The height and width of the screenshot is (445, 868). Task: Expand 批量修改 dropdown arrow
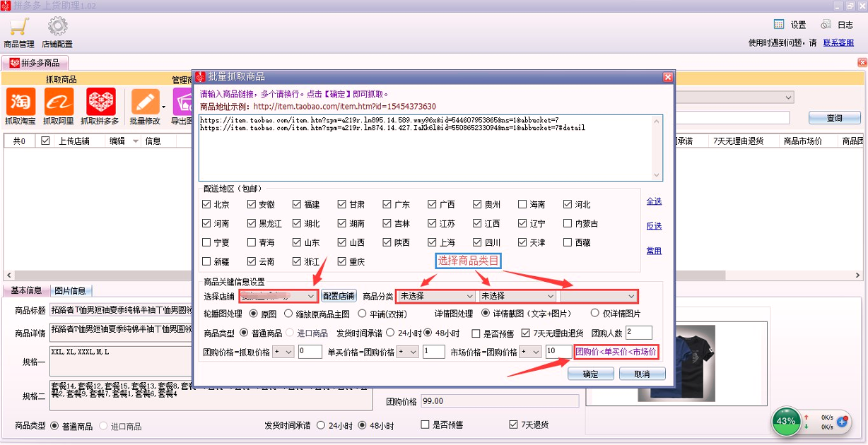tap(164, 107)
